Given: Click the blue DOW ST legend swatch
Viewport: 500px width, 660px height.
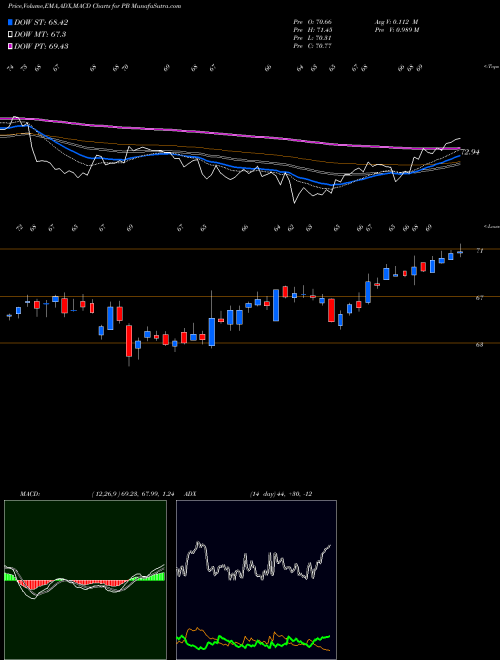Looking at the screenshot, I should [11, 22].
